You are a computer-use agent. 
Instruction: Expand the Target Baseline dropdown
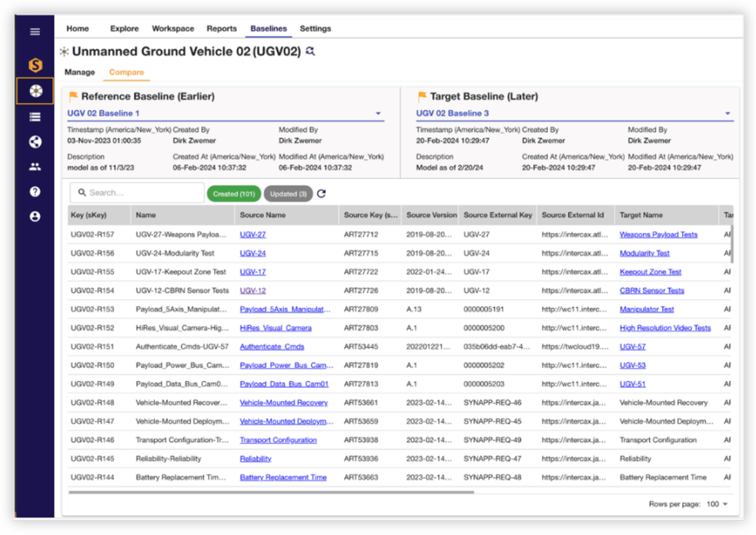coord(727,114)
